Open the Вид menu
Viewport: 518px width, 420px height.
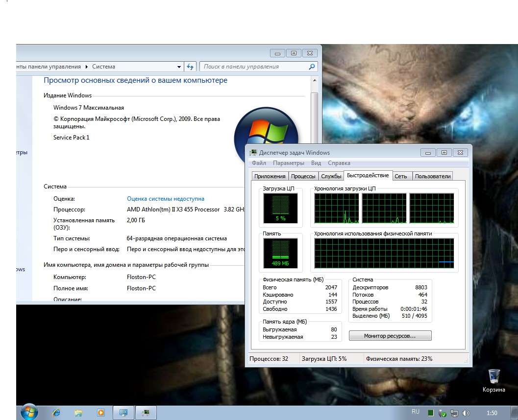point(316,163)
